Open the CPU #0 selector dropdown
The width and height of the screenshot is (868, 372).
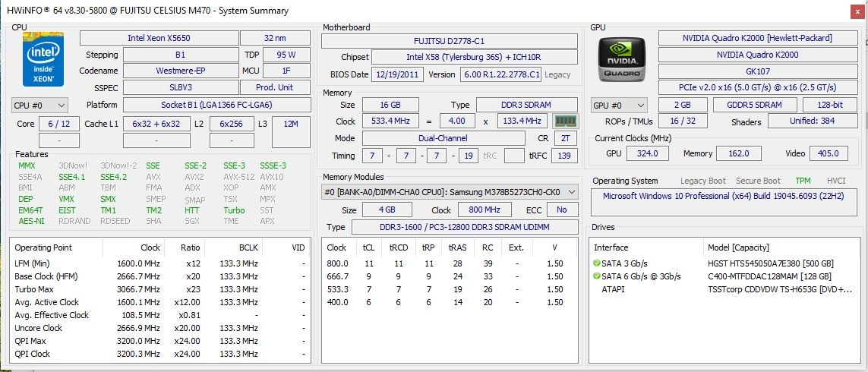tap(39, 106)
